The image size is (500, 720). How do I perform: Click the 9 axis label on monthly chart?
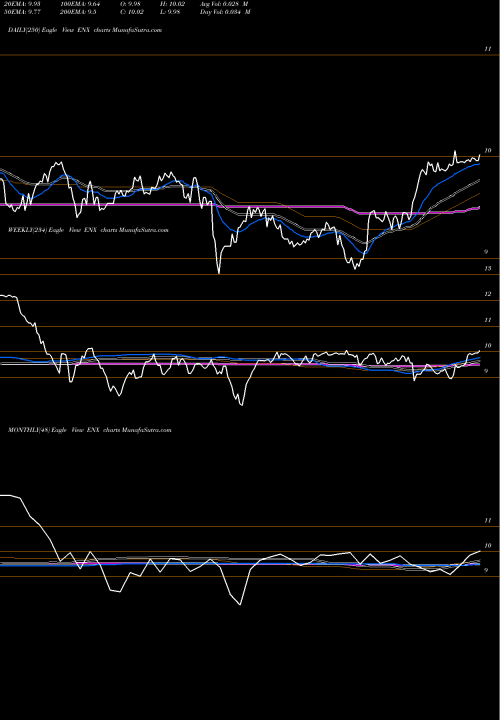[x=486, y=571]
